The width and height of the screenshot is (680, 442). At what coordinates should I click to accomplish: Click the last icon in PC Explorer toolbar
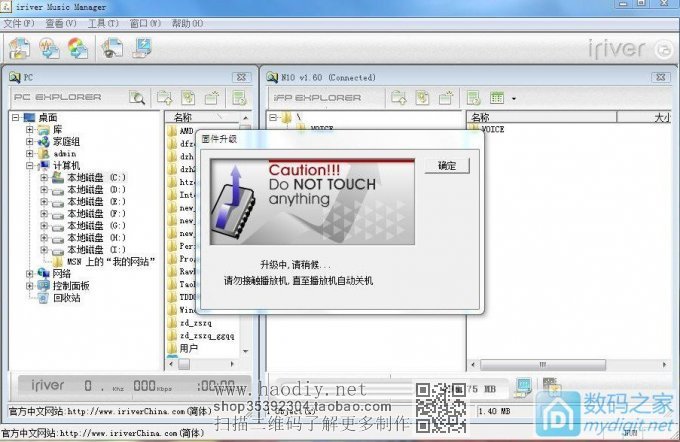238,98
